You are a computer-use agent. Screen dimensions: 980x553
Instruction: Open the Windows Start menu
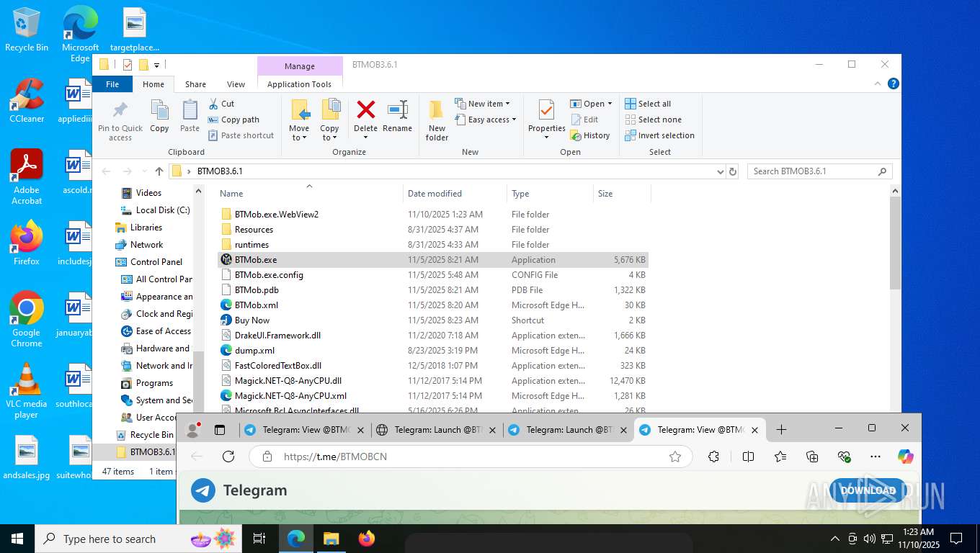(17, 539)
